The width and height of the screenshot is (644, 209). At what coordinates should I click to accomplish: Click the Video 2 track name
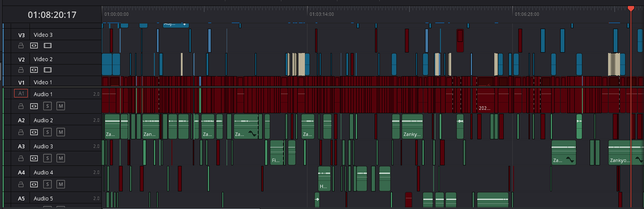pyautogui.click(x=43, y=59)
